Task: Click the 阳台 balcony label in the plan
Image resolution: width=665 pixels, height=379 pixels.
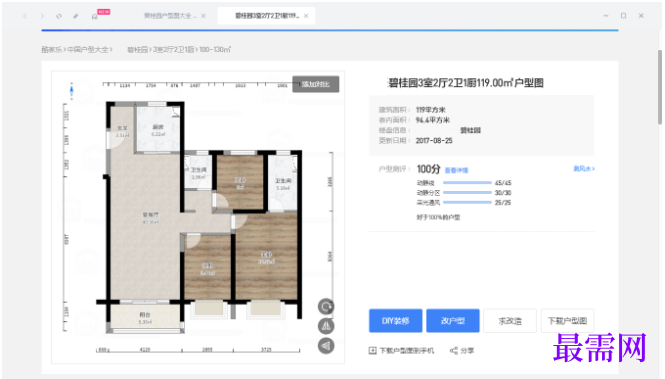Action: (x=145, y=315)
